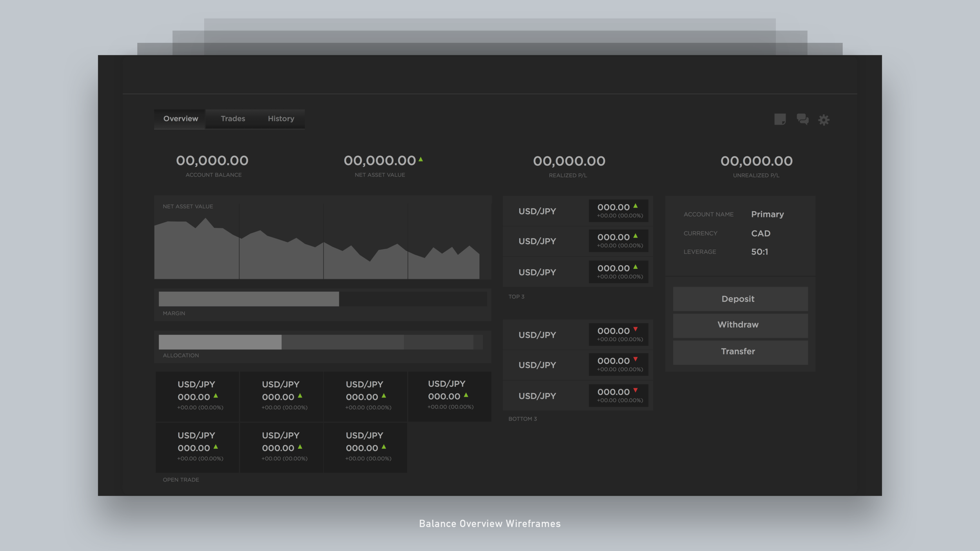Click the Deposit button
980x551 pixels.
pos(740,299)
